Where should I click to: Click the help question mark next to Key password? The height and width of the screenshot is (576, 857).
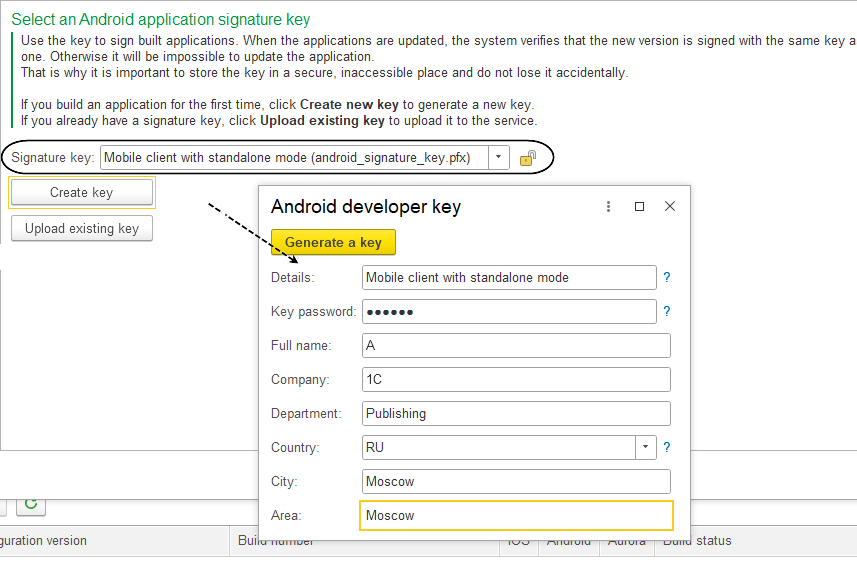coord(667,312)
